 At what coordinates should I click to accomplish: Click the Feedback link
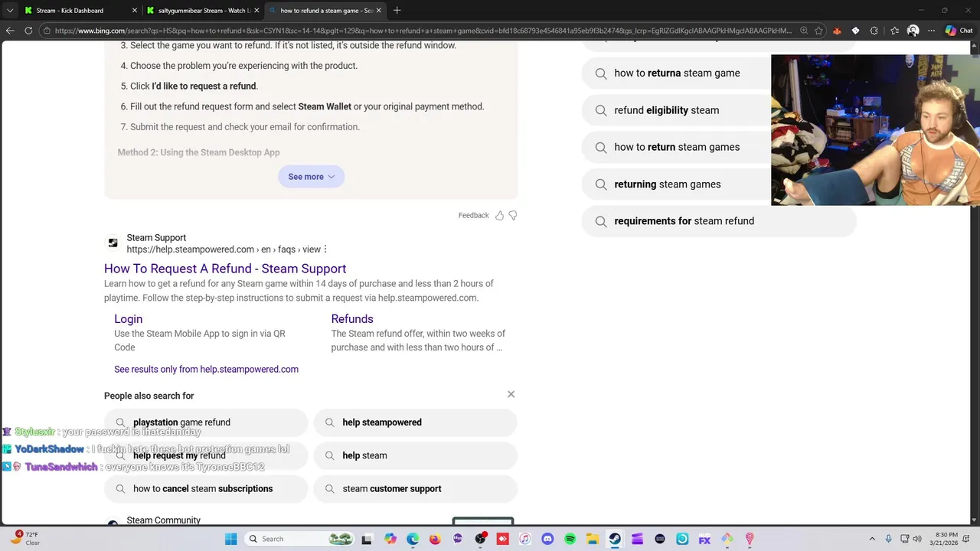pyautogui.click(x=473, y=216)
